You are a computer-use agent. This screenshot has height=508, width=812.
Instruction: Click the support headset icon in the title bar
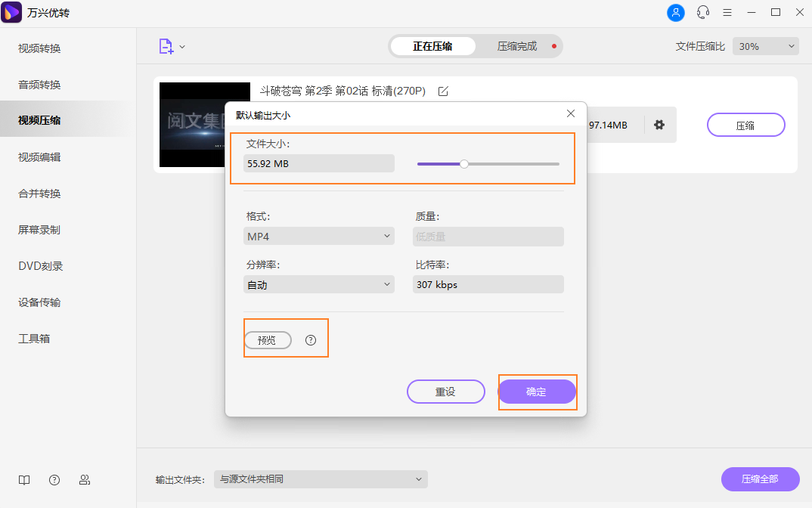[702, 12]
